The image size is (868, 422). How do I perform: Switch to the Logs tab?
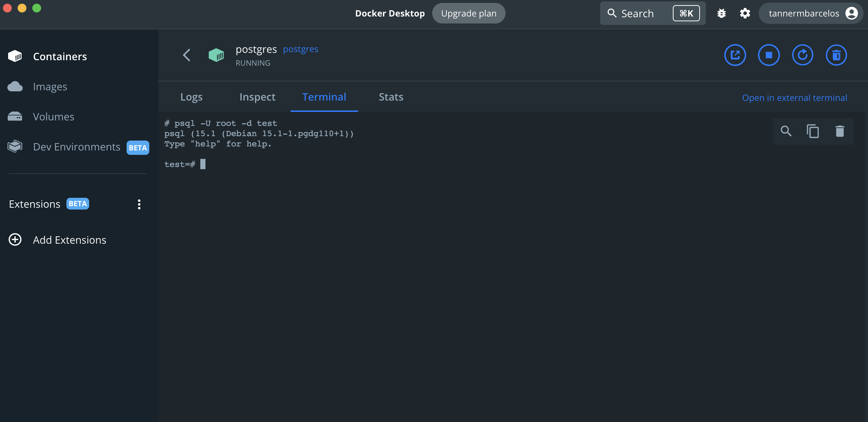pyautogui.click(x=191, y=97)
